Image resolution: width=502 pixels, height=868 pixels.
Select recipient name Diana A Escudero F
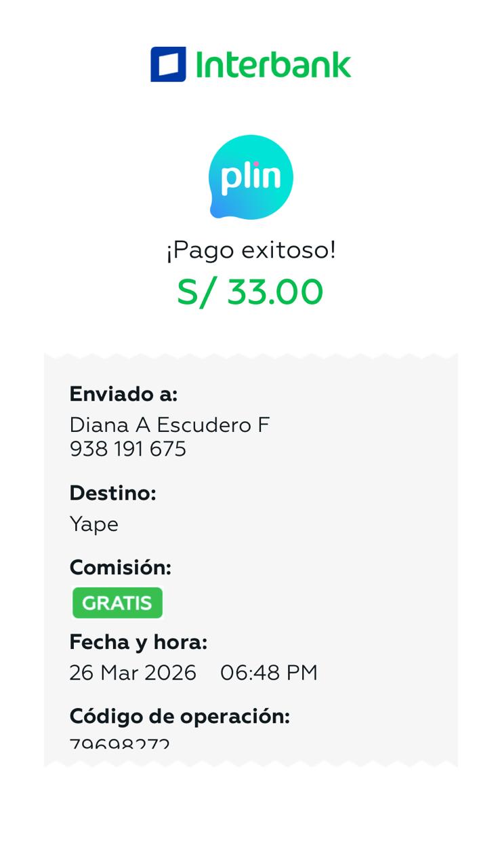coord(169,425)
